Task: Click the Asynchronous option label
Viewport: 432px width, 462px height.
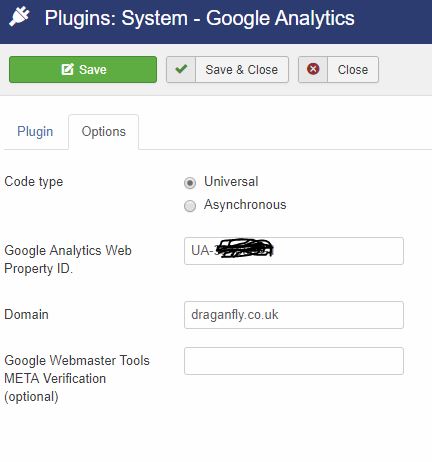Action: tap(245, 205)
